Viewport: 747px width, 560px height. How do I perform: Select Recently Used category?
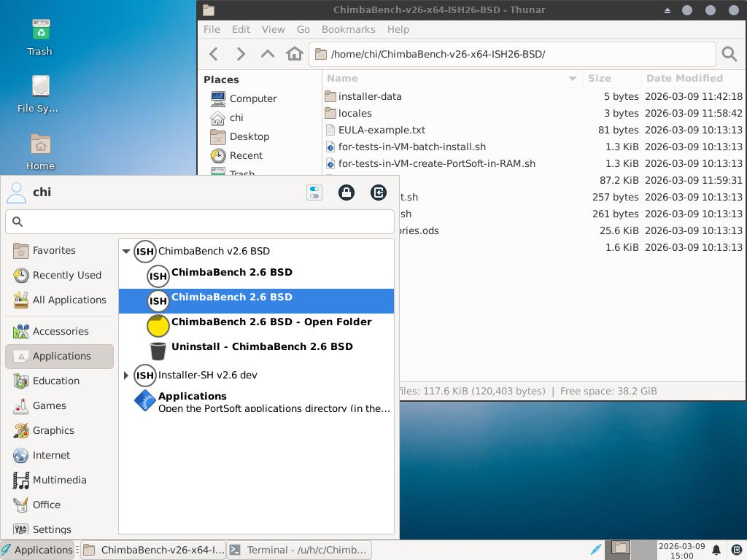point(60,275)
